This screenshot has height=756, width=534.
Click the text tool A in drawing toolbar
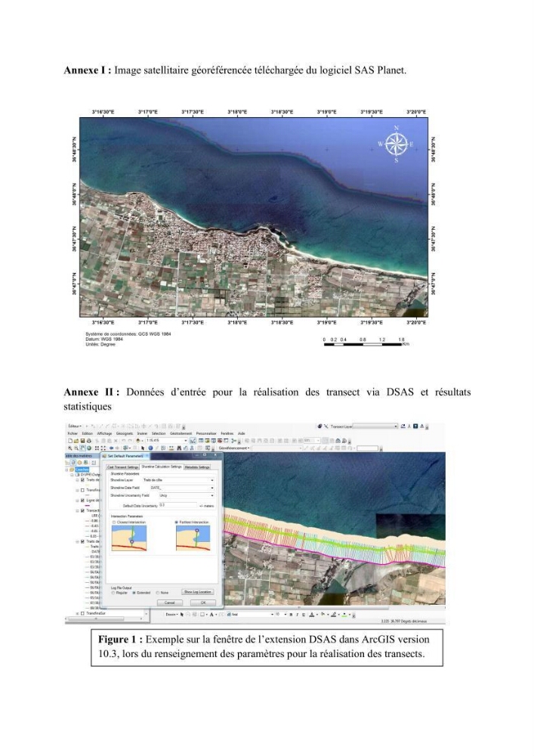(211, 614)
